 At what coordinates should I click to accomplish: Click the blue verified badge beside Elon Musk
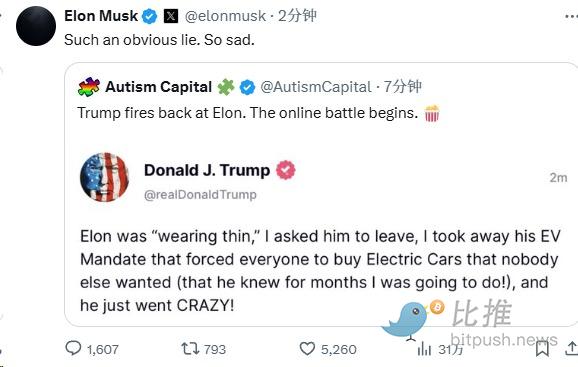click(x=150, y=16)
